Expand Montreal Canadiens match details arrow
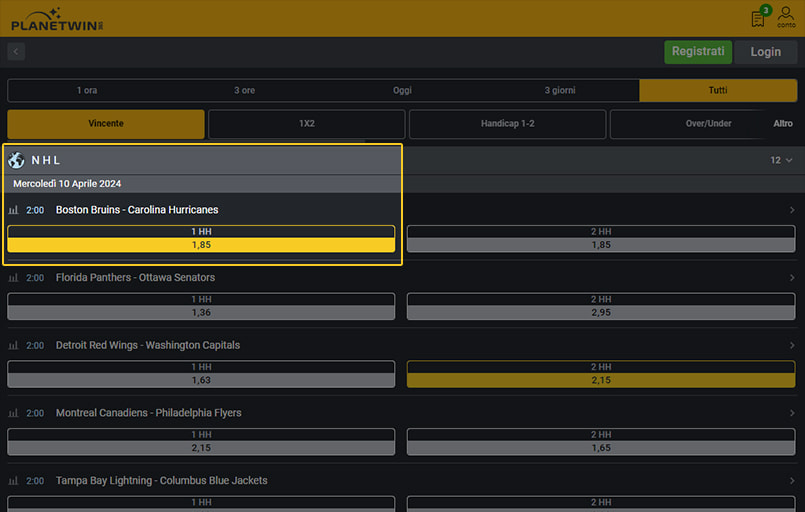 click(x=792, y=413)
